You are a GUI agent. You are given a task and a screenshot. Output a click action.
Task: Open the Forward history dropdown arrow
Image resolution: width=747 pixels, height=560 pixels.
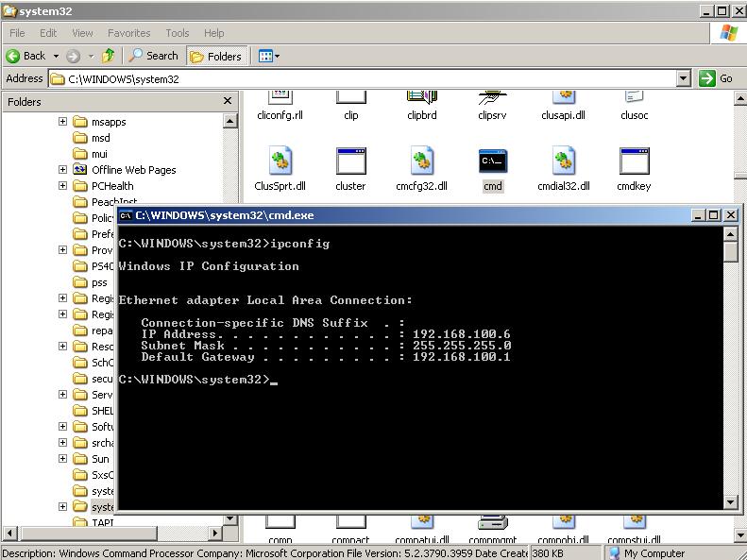click(x=91, y=57)
